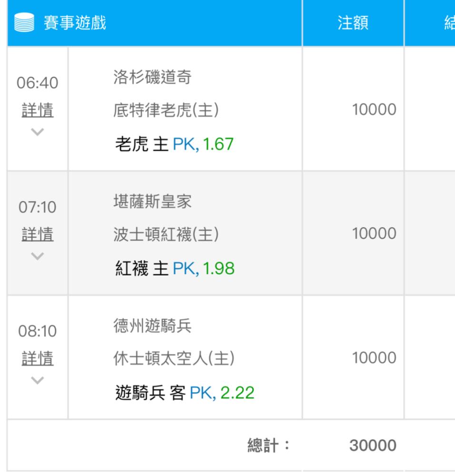Click the 紅襪 主 PK, 1.98 bet line

tap(175, 268)
